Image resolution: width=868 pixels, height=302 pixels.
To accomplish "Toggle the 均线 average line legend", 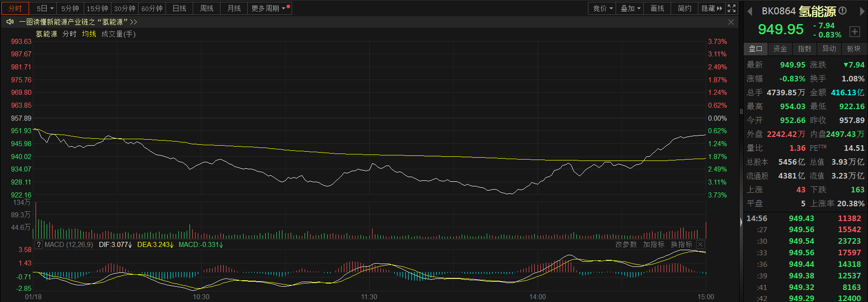I will [x=89, y=34].
